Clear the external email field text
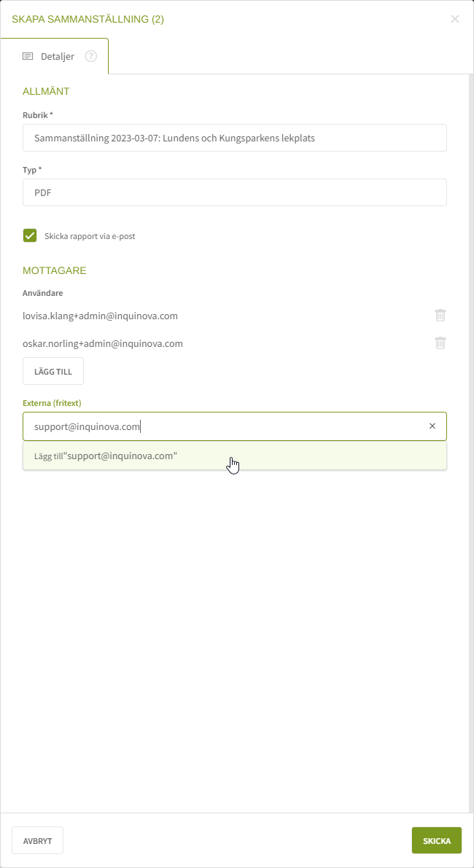 click(432, 426)
